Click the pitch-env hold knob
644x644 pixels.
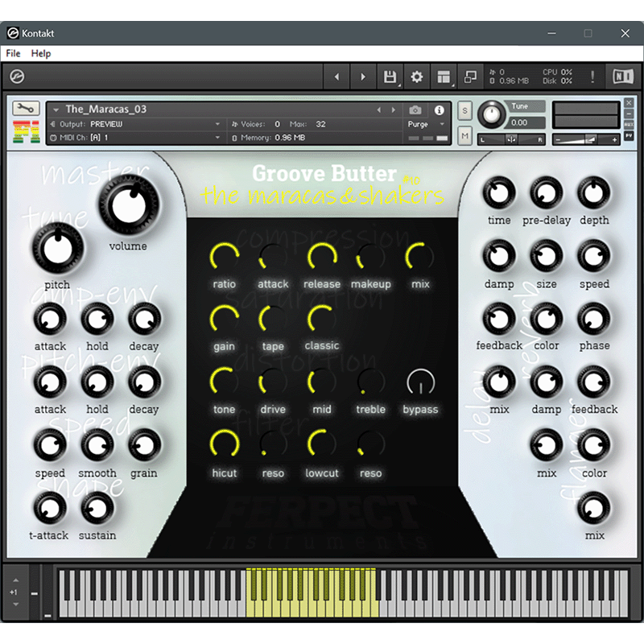(97, 382)
